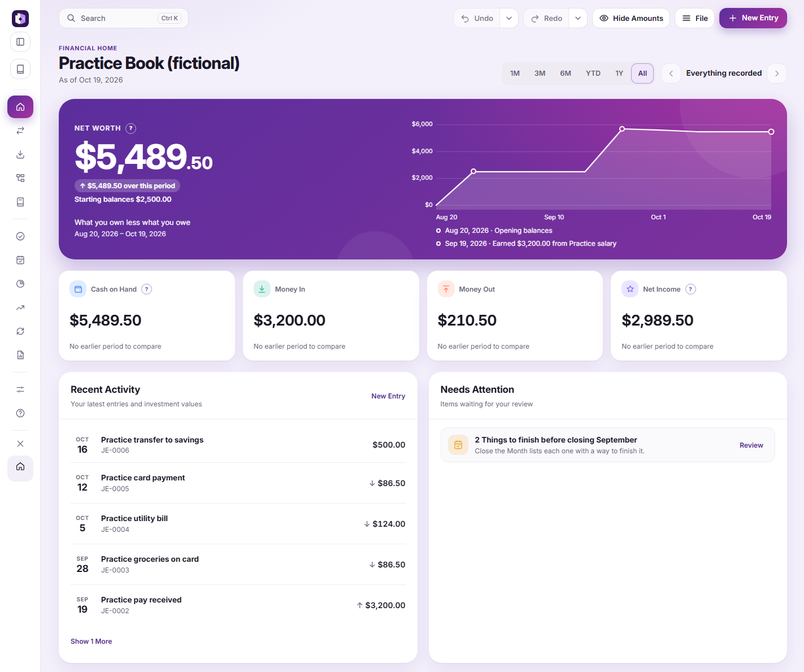The height and width of the screenshot is (672, 804).
Task: Open the import download-arrow sidebar icon
Action: [20, 154]
